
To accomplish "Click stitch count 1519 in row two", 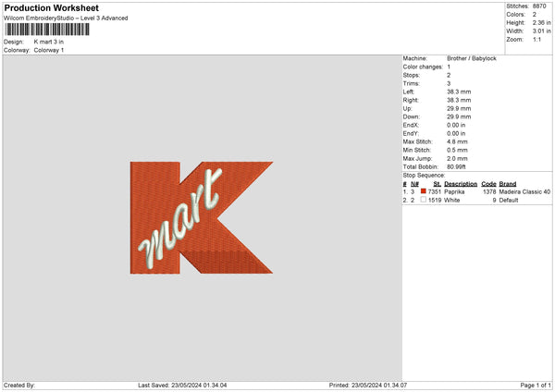I will (x=435, y=201).
